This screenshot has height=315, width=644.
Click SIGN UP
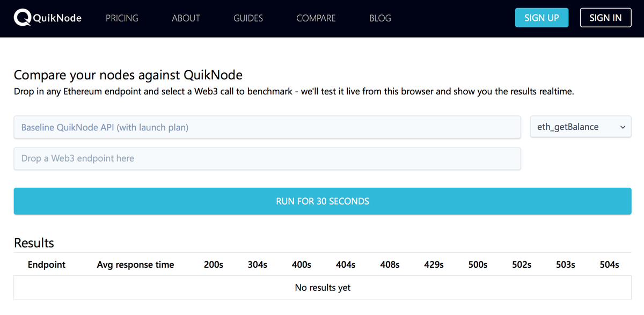point(541,17)
